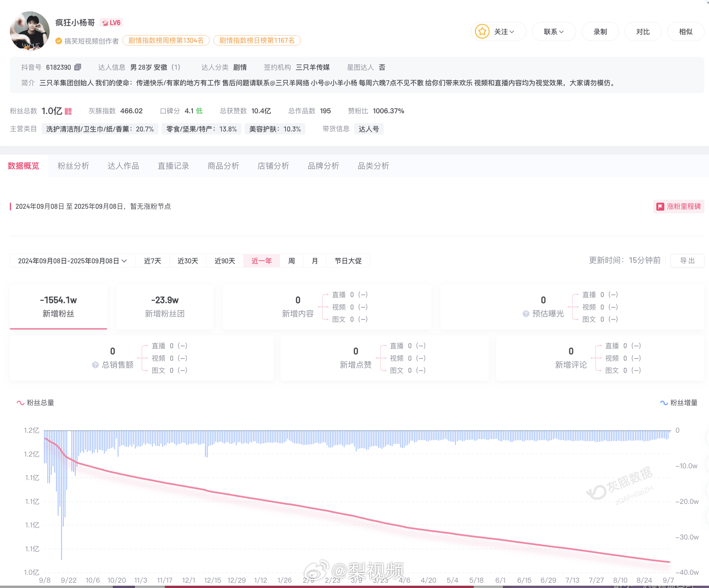The width and height of the screenshot is (709, 588).
Task: Select the 新增粉丝团 metric card
Action: 165,307
